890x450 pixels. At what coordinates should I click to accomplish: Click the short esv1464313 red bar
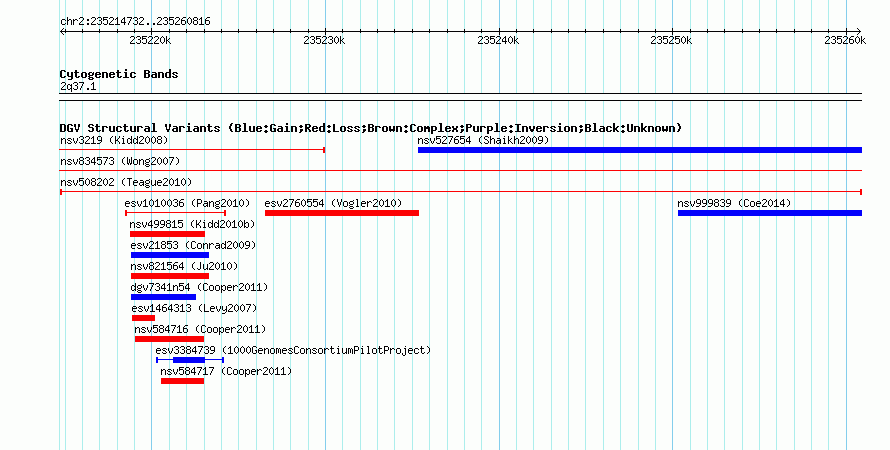(x=143, y=318)
